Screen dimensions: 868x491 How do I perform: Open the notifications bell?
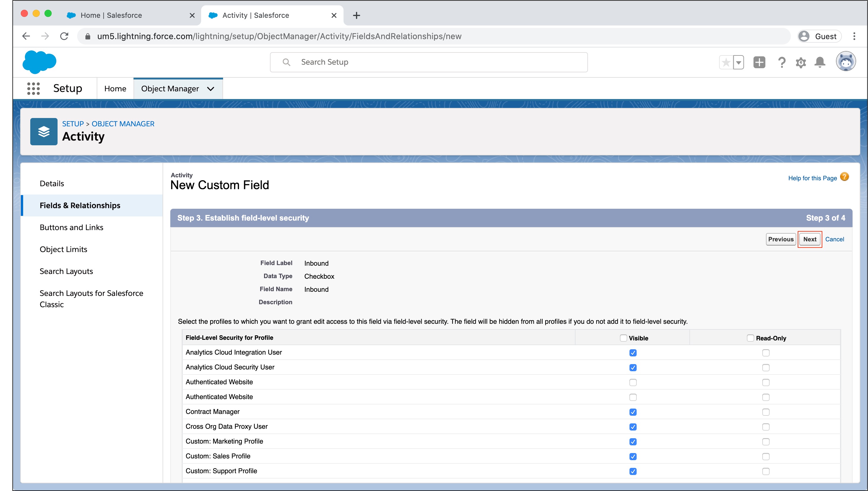coord(820,62)
